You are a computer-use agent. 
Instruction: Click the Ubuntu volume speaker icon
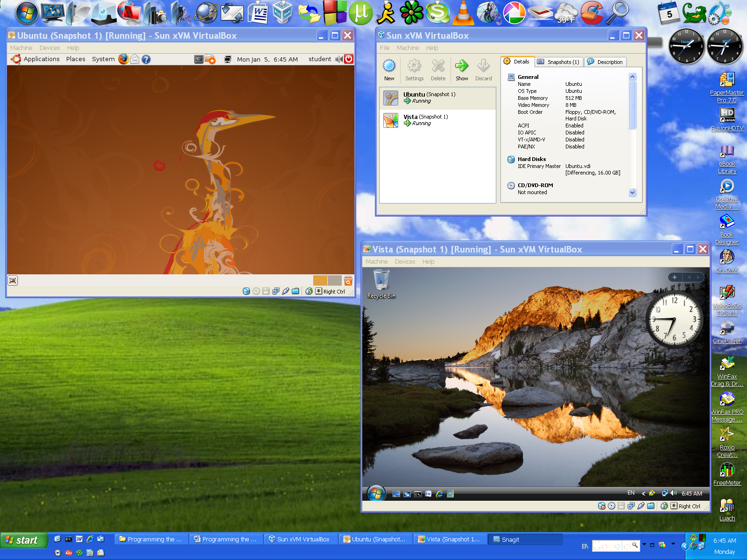339,59
